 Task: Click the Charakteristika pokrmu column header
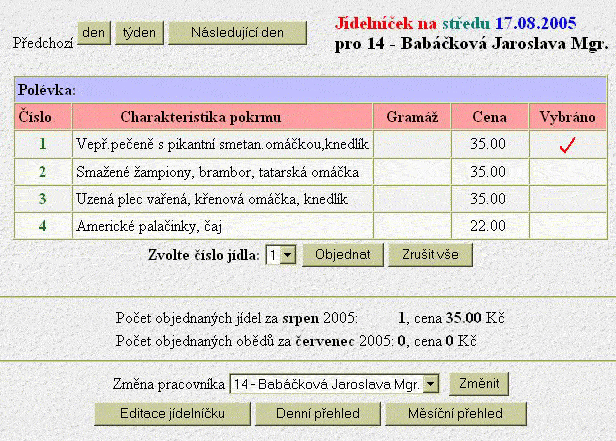click(222, 117)
